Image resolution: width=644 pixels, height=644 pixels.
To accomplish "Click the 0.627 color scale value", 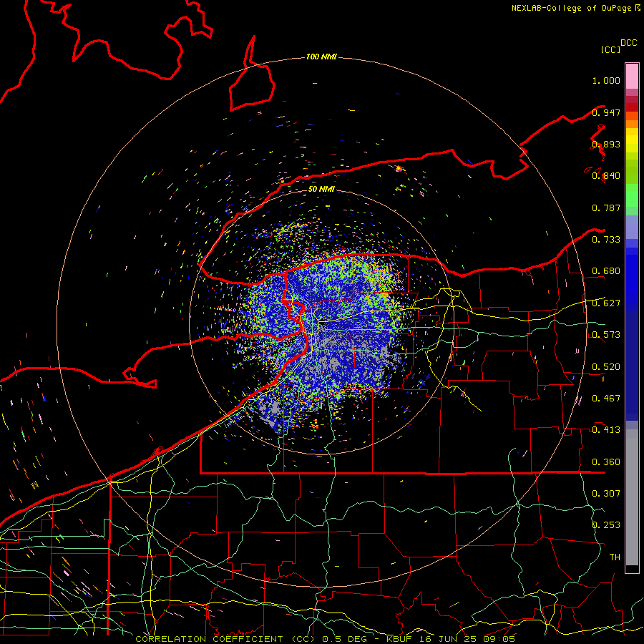I will [606, 303].
